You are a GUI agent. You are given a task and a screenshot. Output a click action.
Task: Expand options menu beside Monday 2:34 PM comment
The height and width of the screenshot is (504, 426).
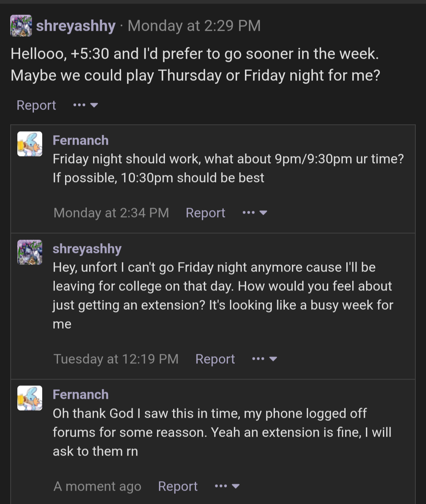255,213
